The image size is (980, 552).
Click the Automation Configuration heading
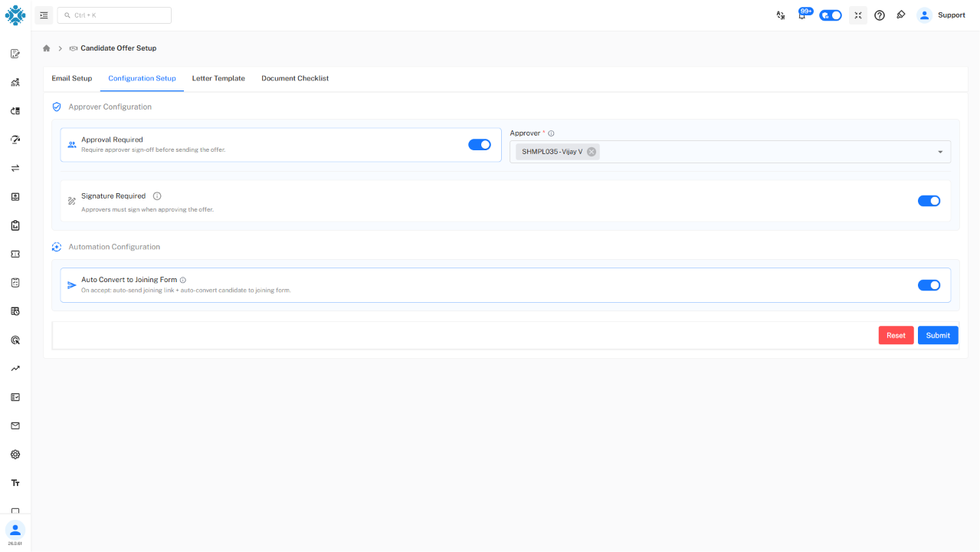click(114, 247)
